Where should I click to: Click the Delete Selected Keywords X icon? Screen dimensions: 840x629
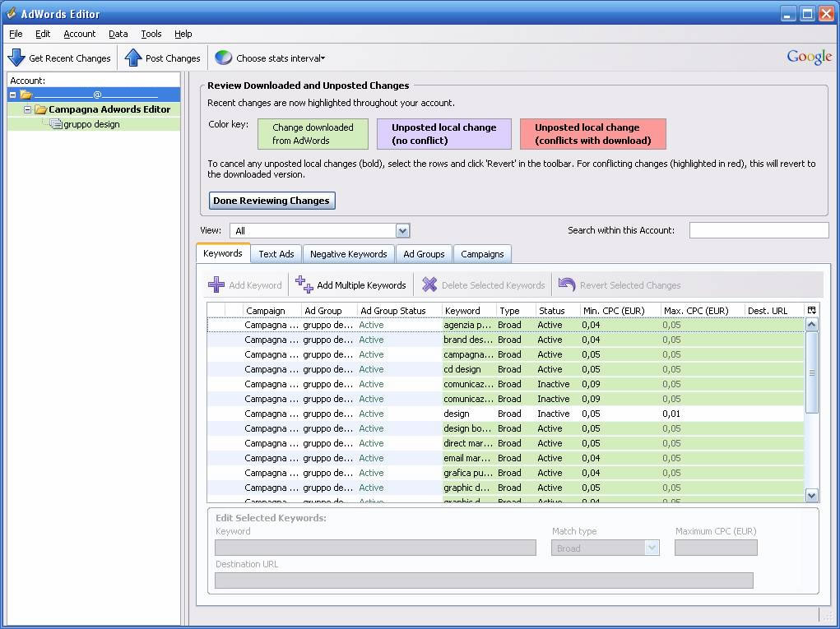pos(429,284)
